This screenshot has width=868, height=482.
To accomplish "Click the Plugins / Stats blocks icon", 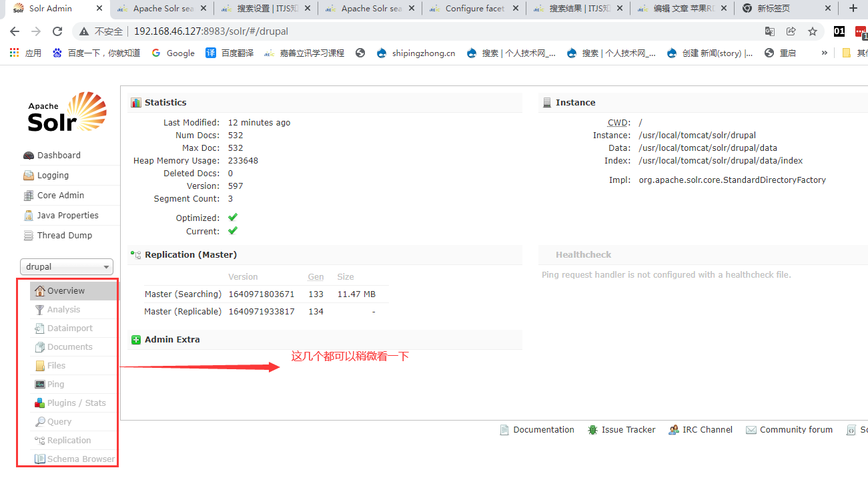I will pos(40,403).
